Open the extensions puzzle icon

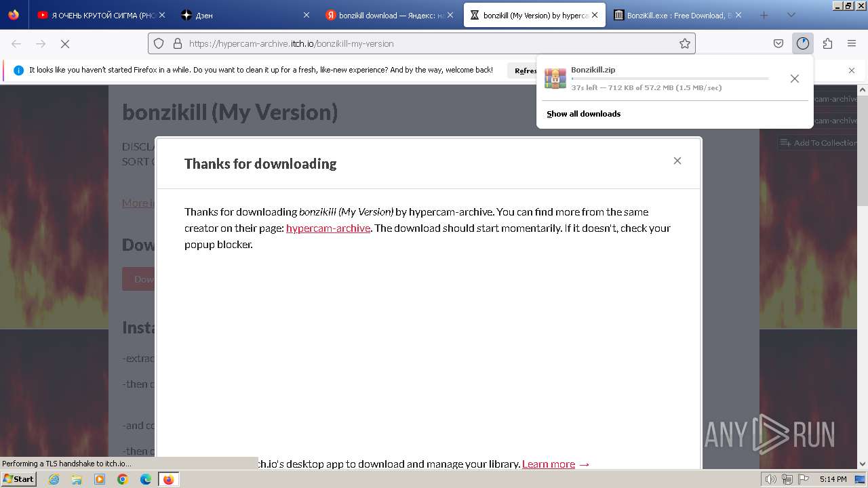[x=827, y=43]
